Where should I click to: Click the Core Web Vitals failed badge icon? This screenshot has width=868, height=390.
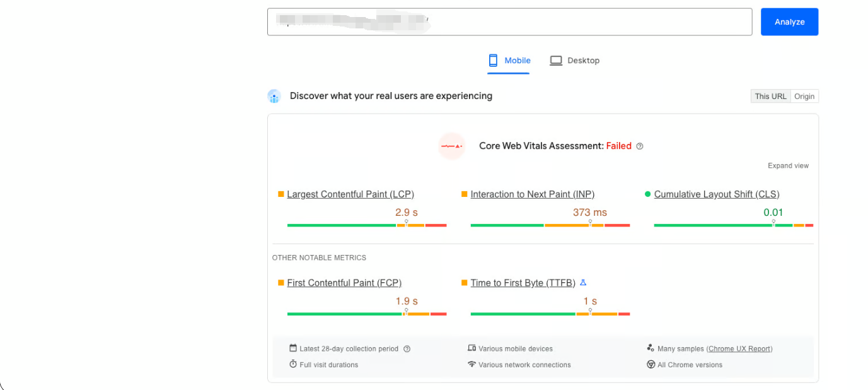(451, 146)
